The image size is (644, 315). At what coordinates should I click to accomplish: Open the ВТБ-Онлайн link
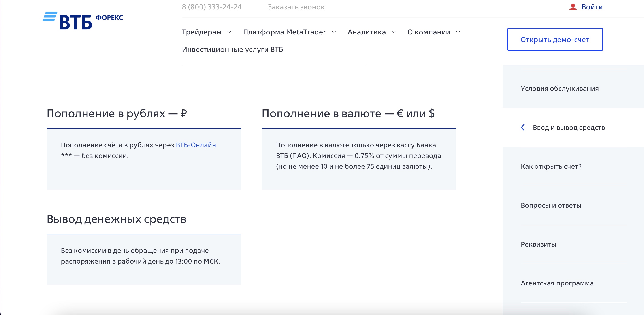pyautogui.click(x=196, y=145)
